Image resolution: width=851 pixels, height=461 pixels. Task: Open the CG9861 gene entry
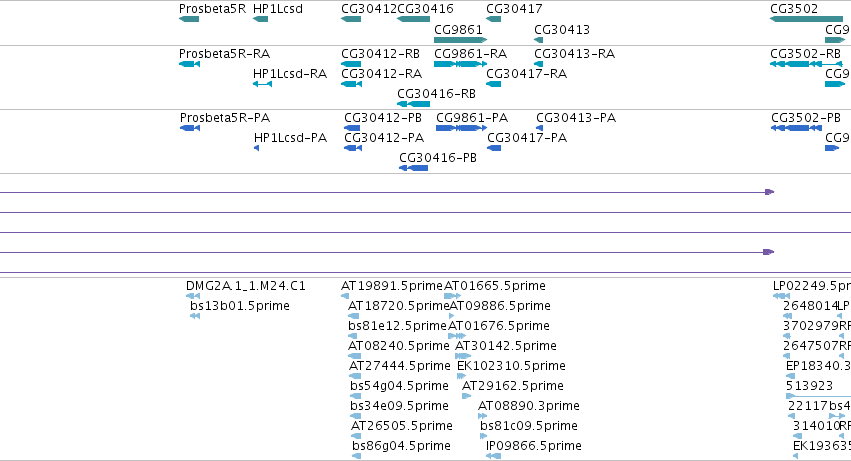tap(458, 29)
